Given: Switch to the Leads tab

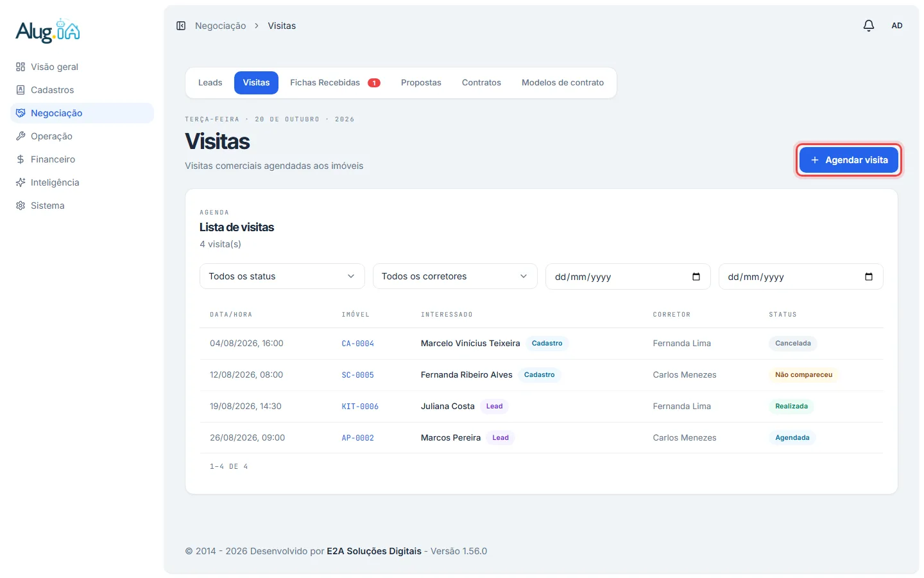Looking at the screenshot, I should click(210, 83).
